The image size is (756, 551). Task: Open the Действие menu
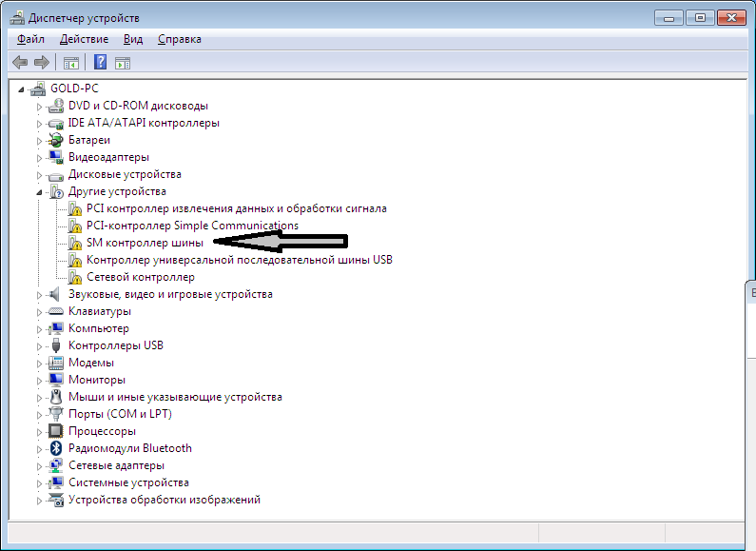[84, 39]
